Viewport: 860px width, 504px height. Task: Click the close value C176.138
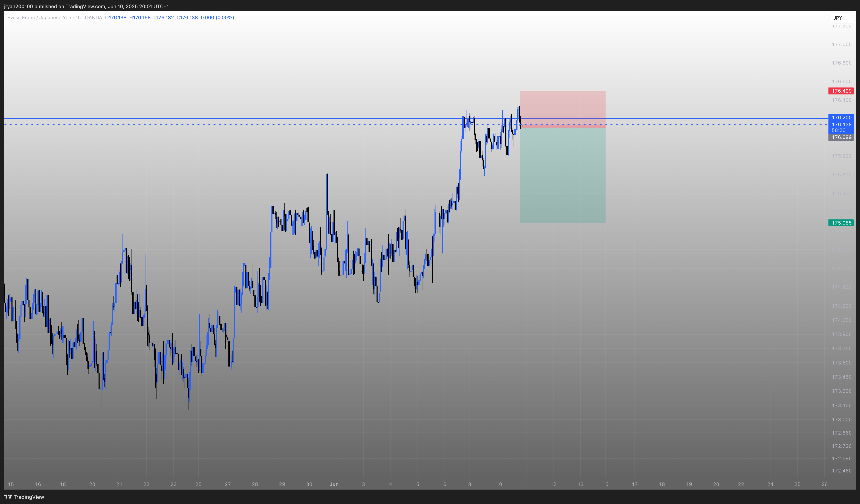coord(187,17)
